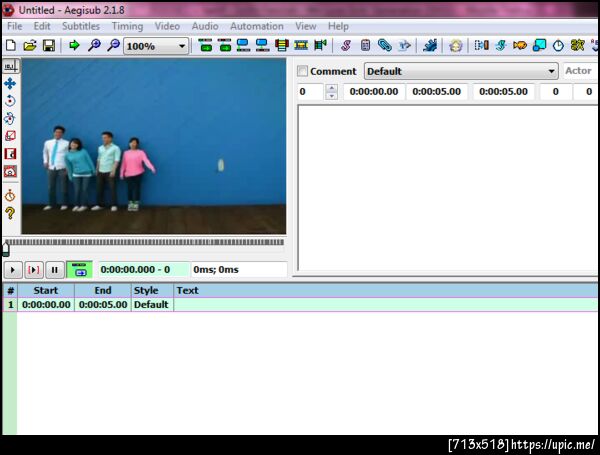Open Attachments paperclip icon

[x=385, y=46]
